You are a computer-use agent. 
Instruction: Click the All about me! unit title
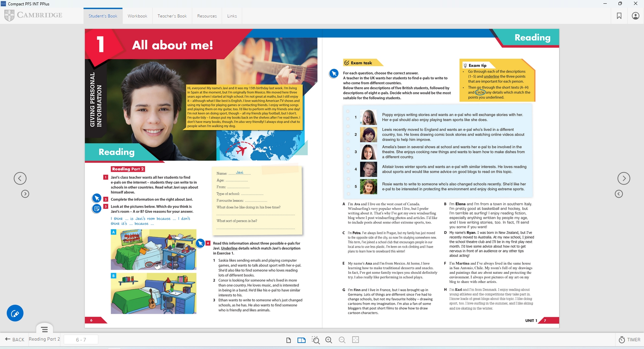tap(172, 45)
